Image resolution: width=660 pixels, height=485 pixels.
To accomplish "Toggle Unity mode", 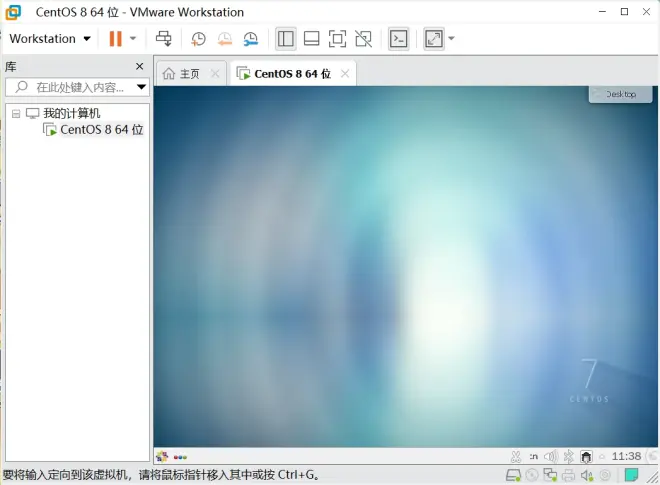I will (363, 39).
